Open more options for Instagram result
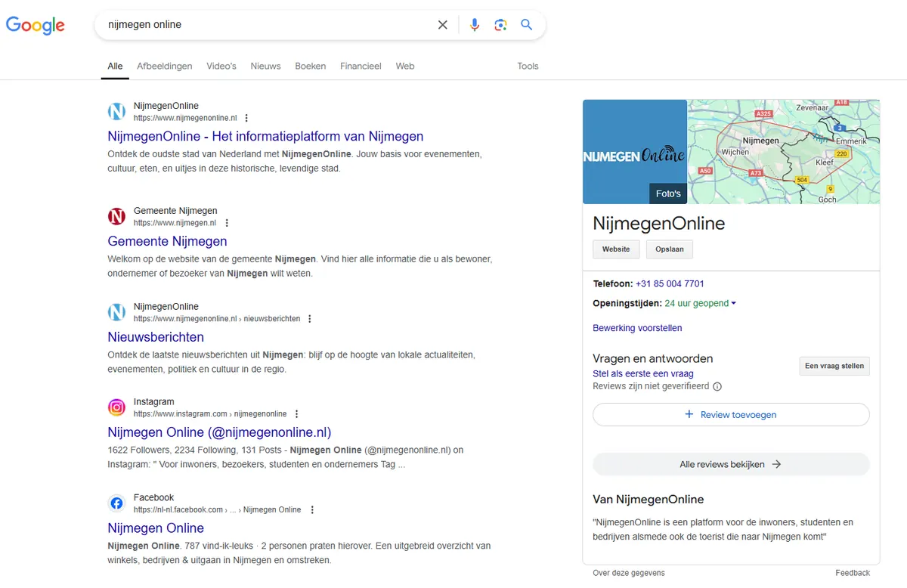Image resolution: width=907 pixels, height=588 pixels. (x=296, y=414)
